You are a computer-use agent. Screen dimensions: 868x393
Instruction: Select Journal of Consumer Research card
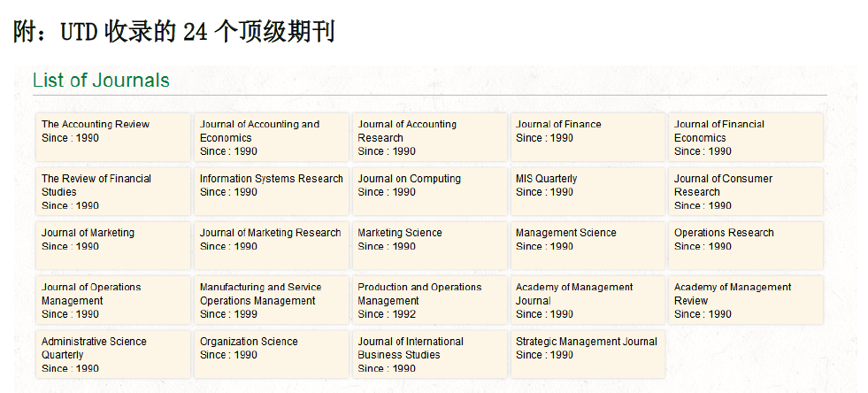746,191
